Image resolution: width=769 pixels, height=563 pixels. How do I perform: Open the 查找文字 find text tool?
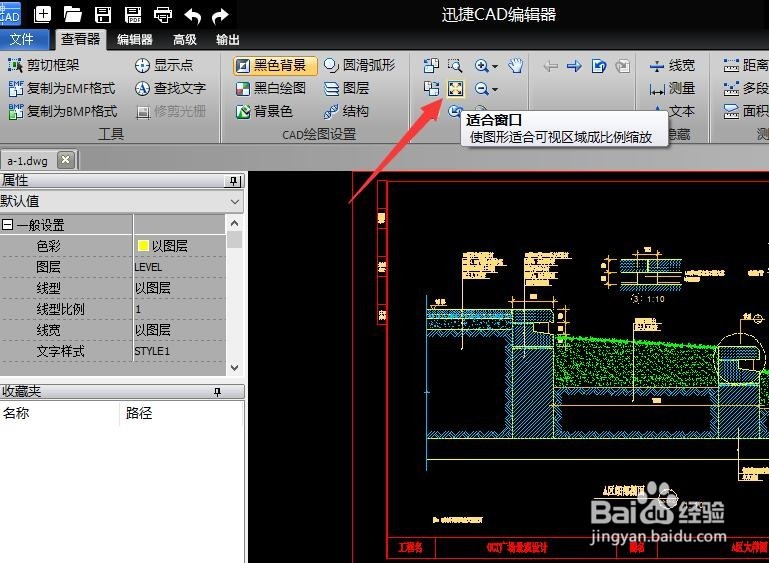click(x=170, y=88)
